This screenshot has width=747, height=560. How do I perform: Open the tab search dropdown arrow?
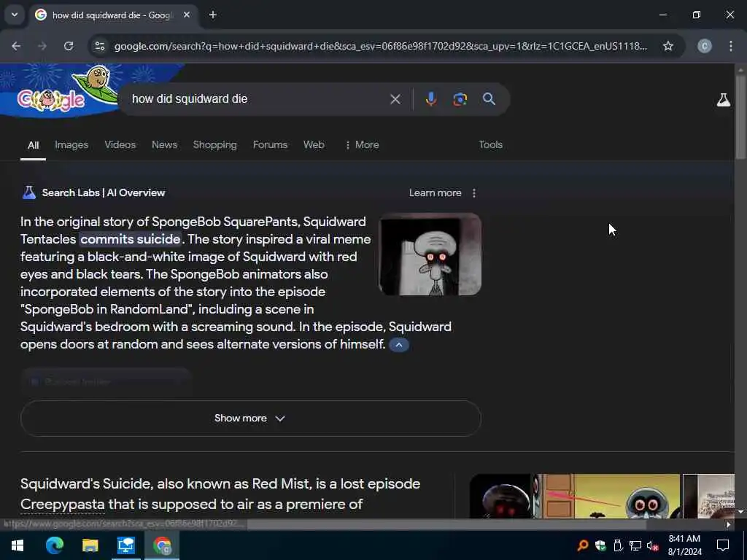coord(15,15)
